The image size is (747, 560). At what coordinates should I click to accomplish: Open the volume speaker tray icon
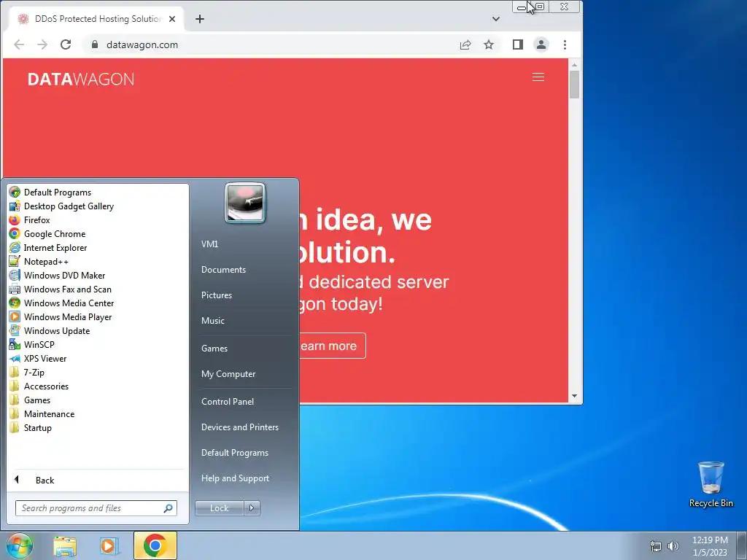(x=673, y=546)
